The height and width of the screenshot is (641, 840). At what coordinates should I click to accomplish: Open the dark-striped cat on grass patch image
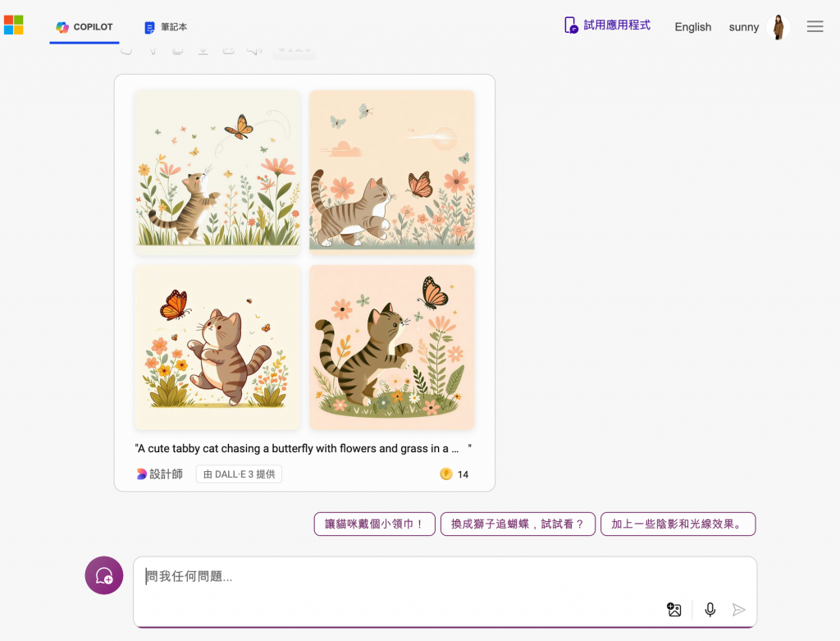pos(391,347)
